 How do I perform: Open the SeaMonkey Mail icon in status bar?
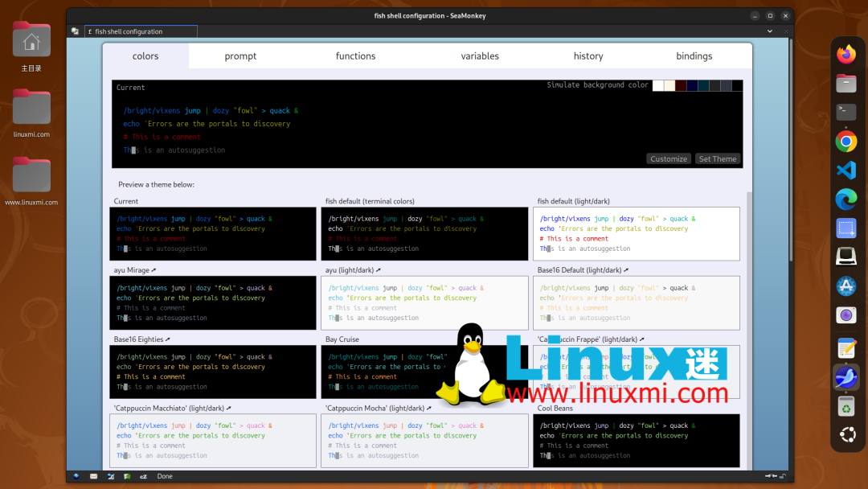(93, 476)
